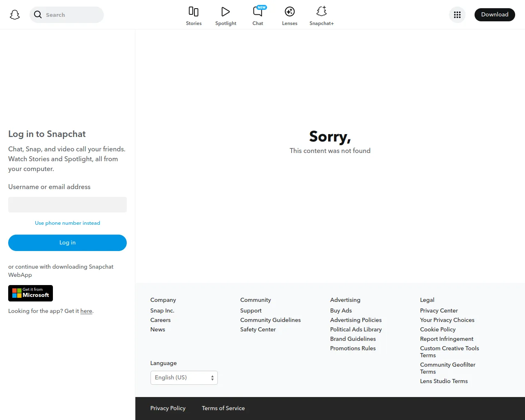Open the Chat section
The image size is (525, 420).
click(x=258, y=16)
